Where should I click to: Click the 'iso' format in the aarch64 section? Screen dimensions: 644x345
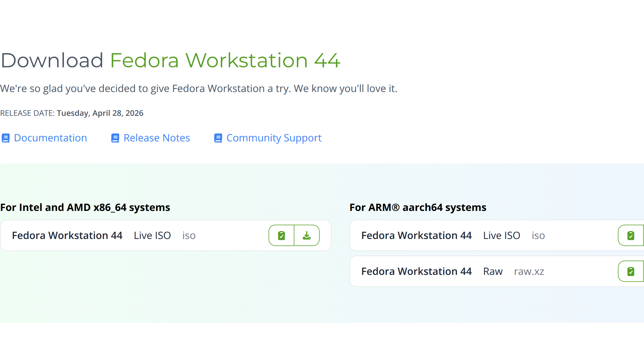point(538,236)
